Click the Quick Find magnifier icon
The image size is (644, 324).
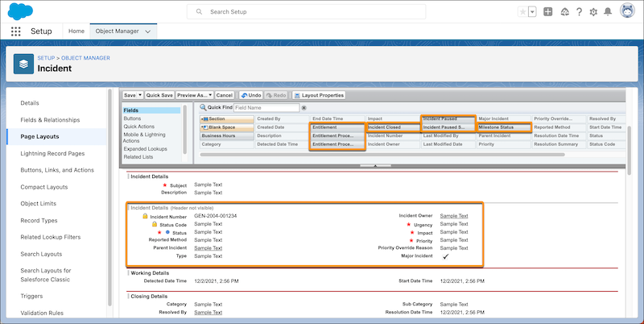coord(203,108)
